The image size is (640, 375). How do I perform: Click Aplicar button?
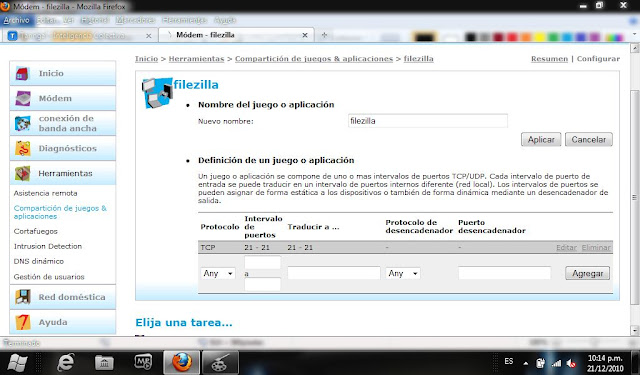pyautogui.click(x=541, y=140)
